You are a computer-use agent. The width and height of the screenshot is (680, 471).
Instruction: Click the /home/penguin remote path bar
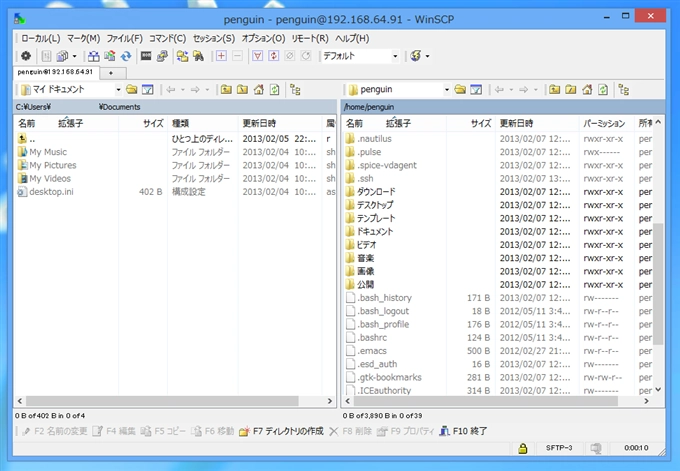[503, 107]
